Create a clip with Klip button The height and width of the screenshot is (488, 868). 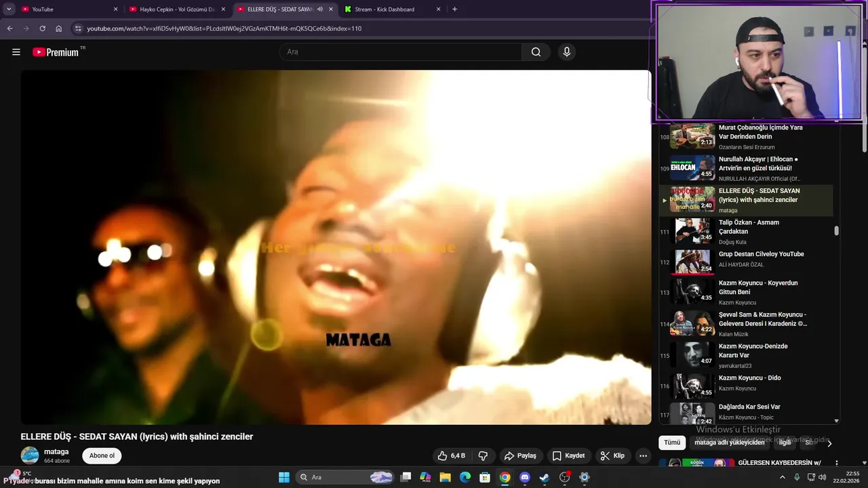point(612,455)
